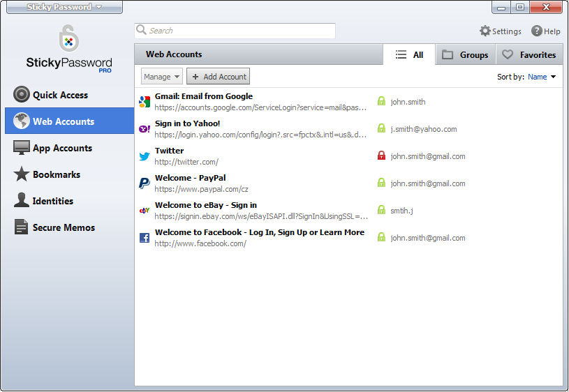Click the Facebook account icon

click(x=145, y=238)
